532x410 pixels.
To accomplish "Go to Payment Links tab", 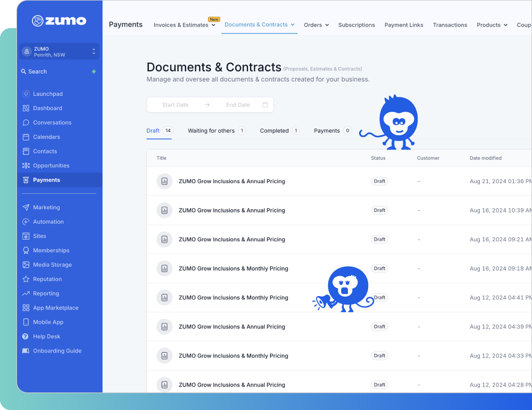I will (x=404, y=25).
